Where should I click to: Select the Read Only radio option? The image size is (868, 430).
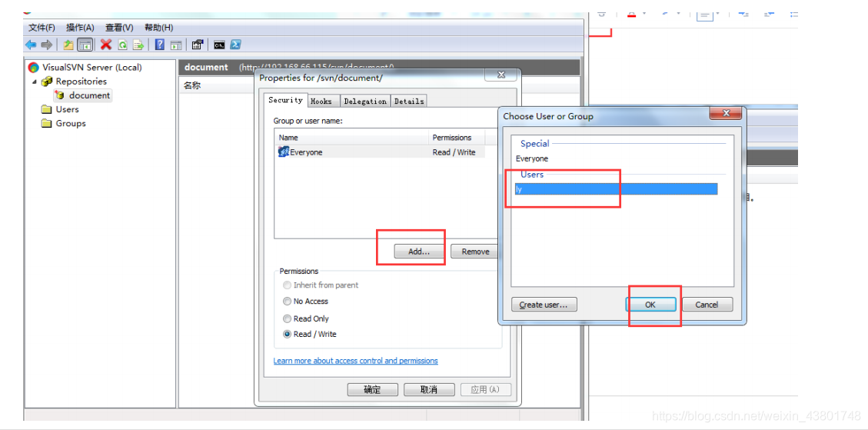tap(306, 318)
